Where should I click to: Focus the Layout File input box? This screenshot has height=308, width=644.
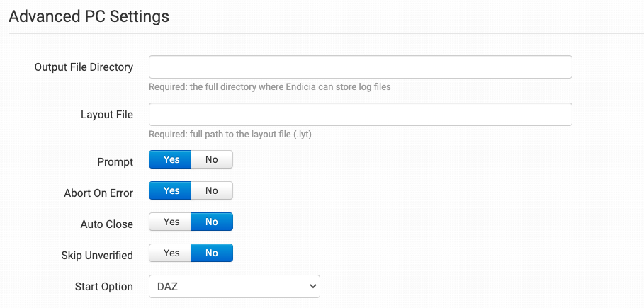tap(360, 115)
